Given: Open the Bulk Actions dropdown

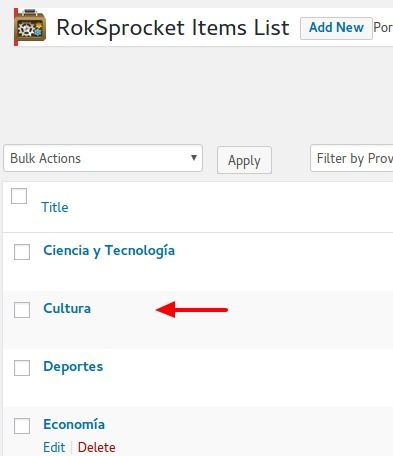Looking at the screenshot, I should point(103,158).
